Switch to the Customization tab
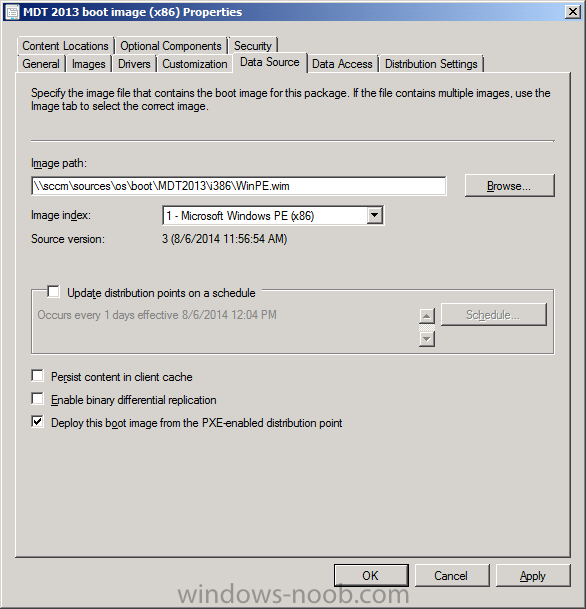The height and width of the screenshot is (609, 586). pos(195,64)
